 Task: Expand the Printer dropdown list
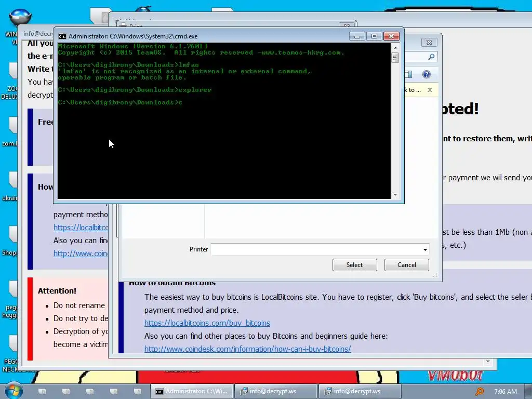point(425,250)
